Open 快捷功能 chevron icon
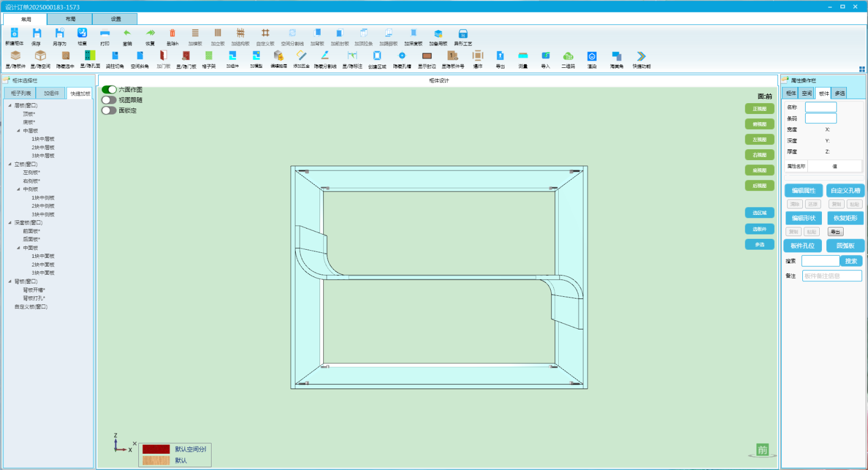The width and height of the screenshot is (868, 470). click(x=641, y=56)
